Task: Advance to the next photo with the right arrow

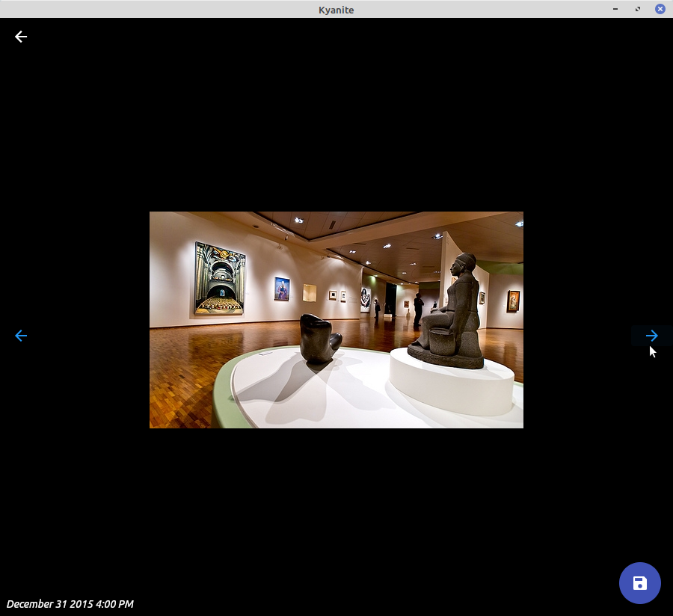Action: (x=651, y=336)
